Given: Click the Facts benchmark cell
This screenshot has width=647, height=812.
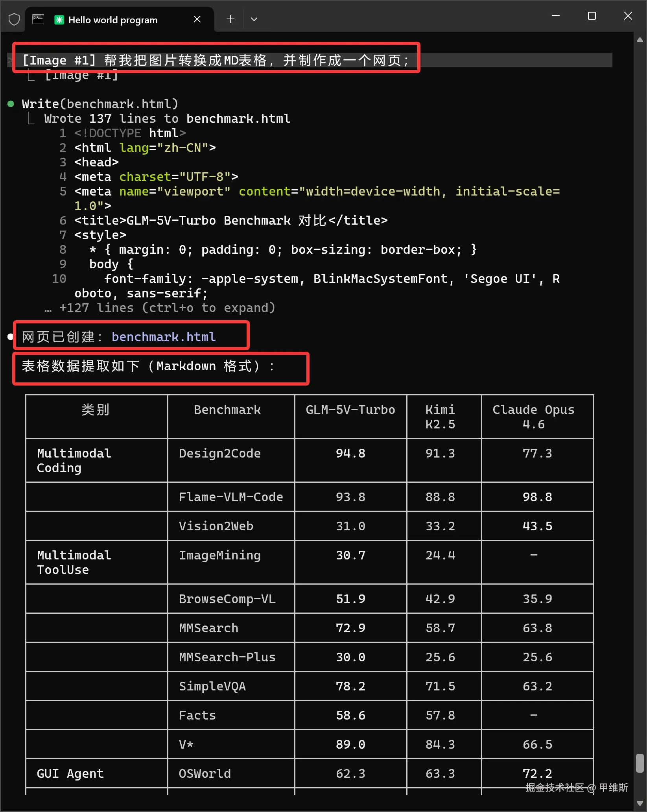Looking at the screenshot, I should click(231, 715).
